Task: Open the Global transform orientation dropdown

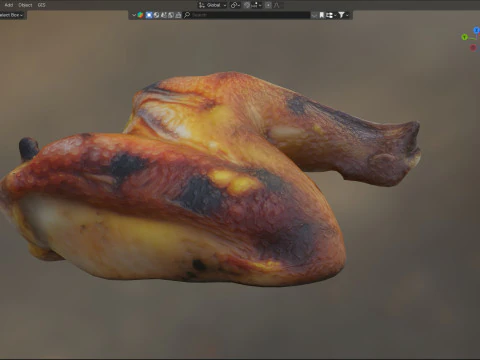Action: [213, 5]
